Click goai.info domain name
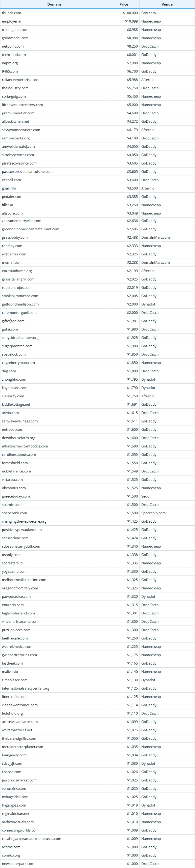 point(9,188)
